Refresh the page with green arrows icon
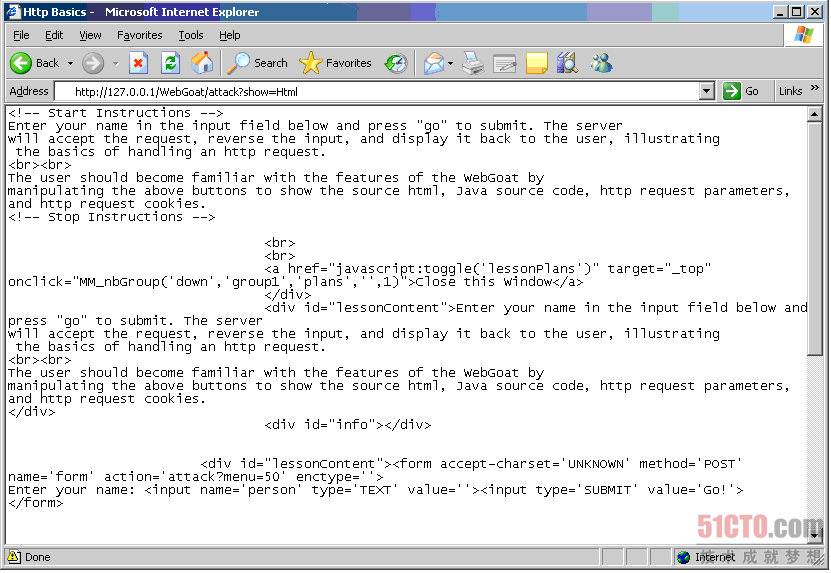The width and height of the screenshot is (831, 573). coord(170,63)
